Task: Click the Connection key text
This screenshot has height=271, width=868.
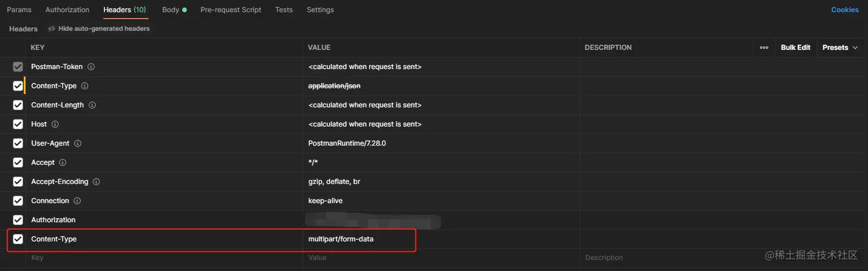Action: click(x=50, y=201)
